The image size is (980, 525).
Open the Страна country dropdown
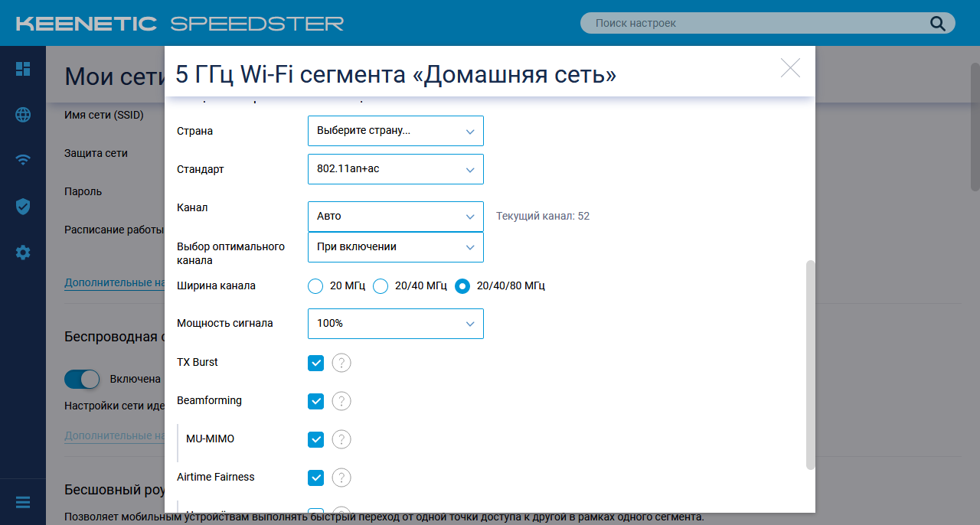(396, 131)
